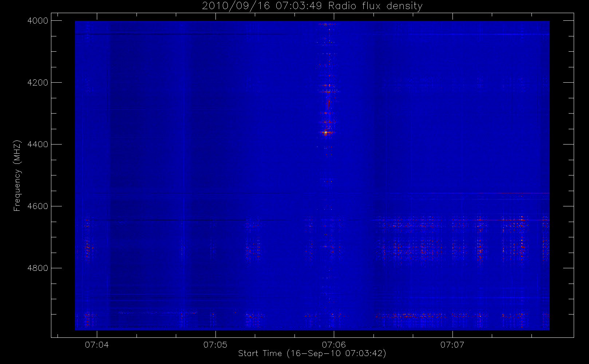Click the 07:06 time tick label

pyautogui.click(x=334, y=345)
